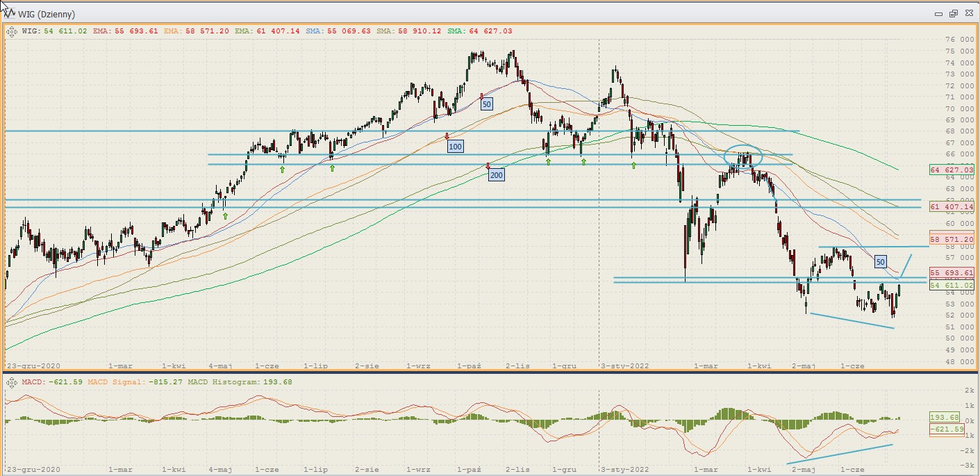Click the 3-sty-2022 date on price time axis
The width and height of the screenshot is (980, 476).
[623, 366]
